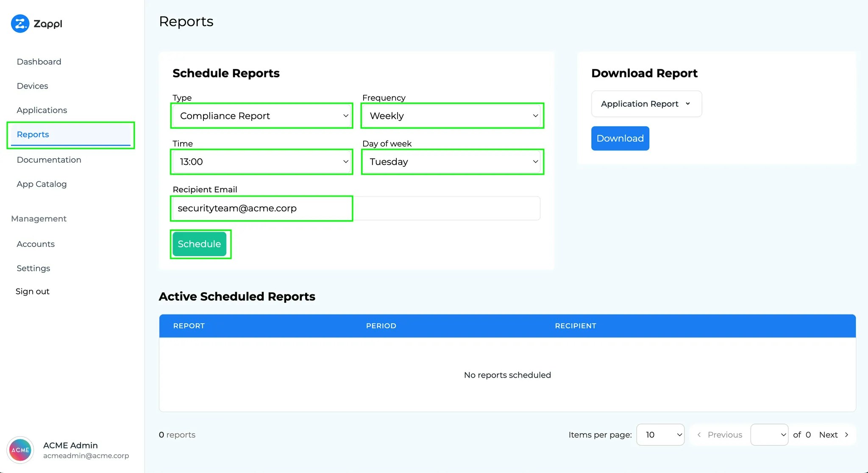Click the Zappl logo icon

(20, 24)
